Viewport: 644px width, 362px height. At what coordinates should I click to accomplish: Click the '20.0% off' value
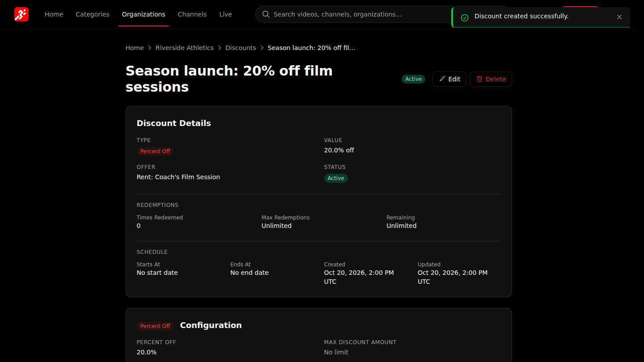pyautogui.click(x=339, y=150)
